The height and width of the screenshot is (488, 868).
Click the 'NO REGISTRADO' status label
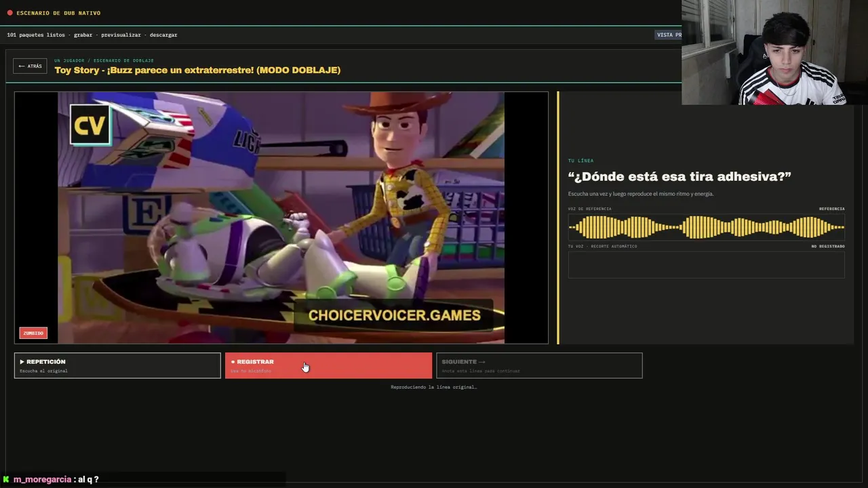pyautogui.click(x=828, y=246)
